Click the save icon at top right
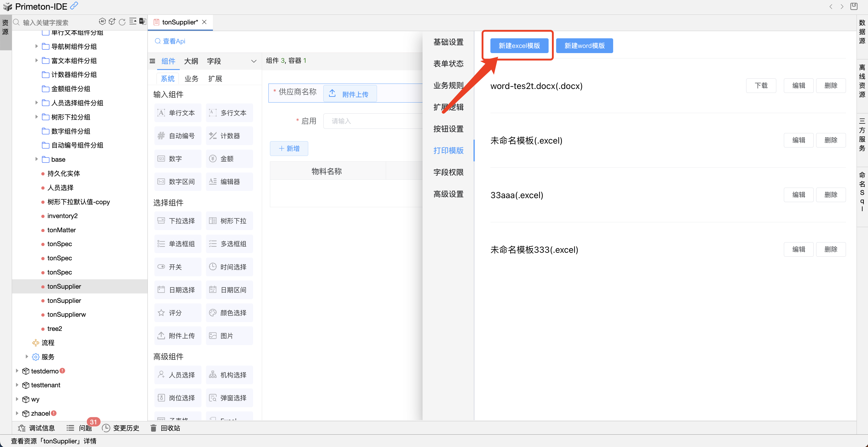This screenshot has width=868, height=447. click(x=854, y=6)
